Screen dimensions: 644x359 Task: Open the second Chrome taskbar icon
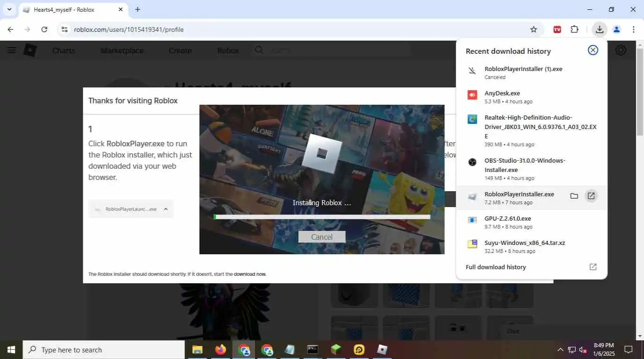pyautogui.click(x=267, y=350)
